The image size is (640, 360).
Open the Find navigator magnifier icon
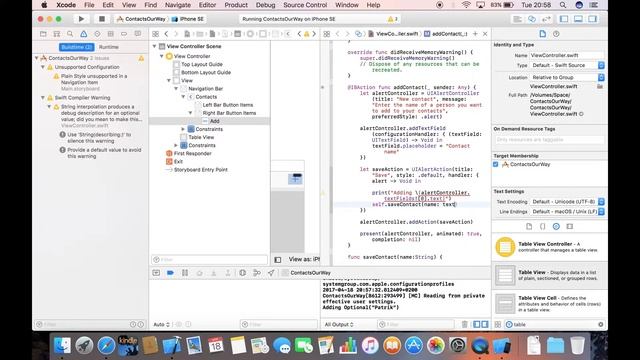point(70,34)
